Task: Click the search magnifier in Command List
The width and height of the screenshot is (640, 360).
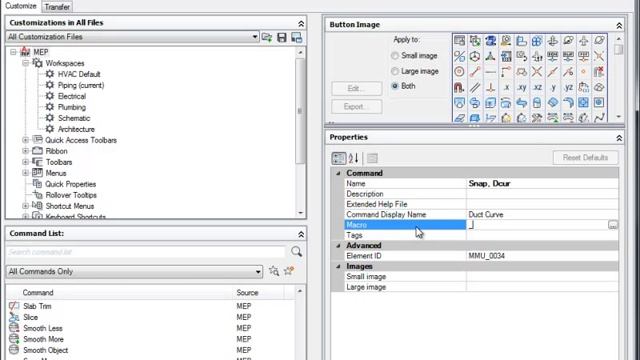Action: (x=297, y=251)
